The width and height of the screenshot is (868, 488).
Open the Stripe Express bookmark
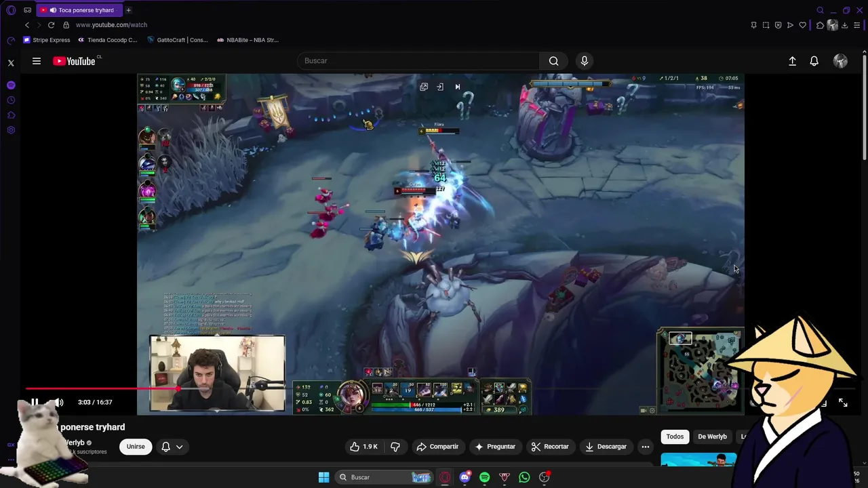pos(47,40)
